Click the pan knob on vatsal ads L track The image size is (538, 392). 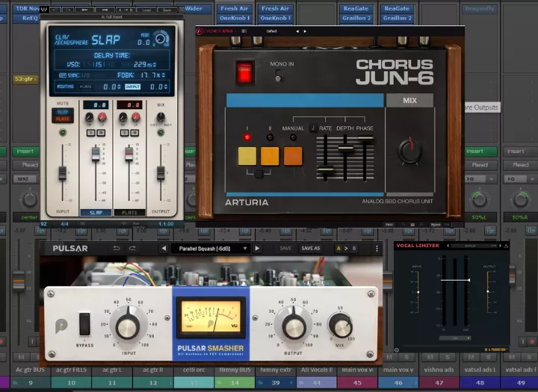(x=479, y=199)
